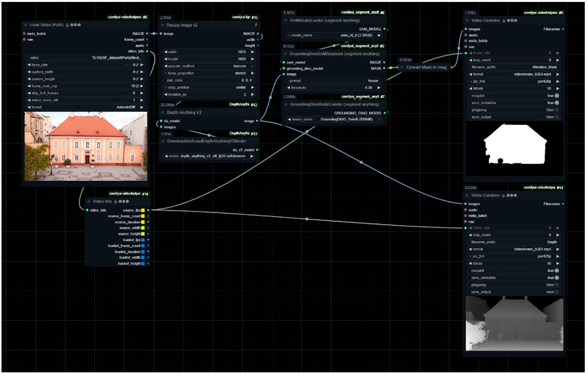Viewport: 588px width, 376px height.
Task: Click the Video Info node collapse dot
Action: [89, 202]
